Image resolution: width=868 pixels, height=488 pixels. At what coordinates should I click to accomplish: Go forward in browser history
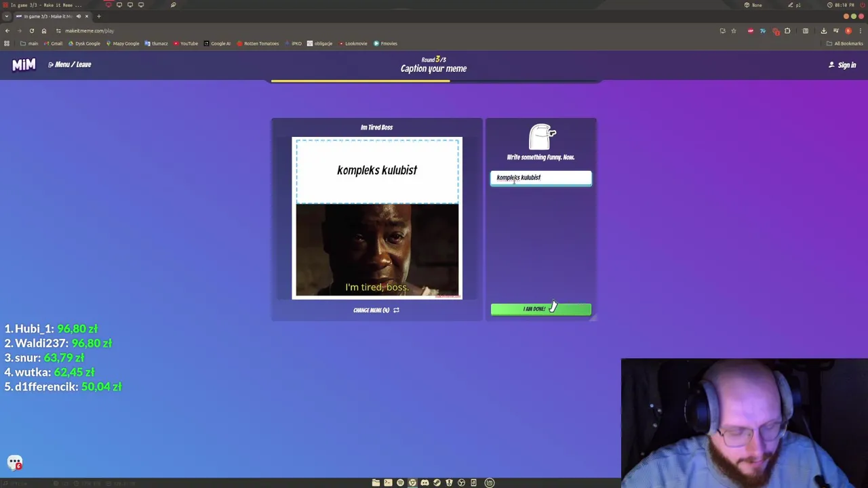pos(20,30)
